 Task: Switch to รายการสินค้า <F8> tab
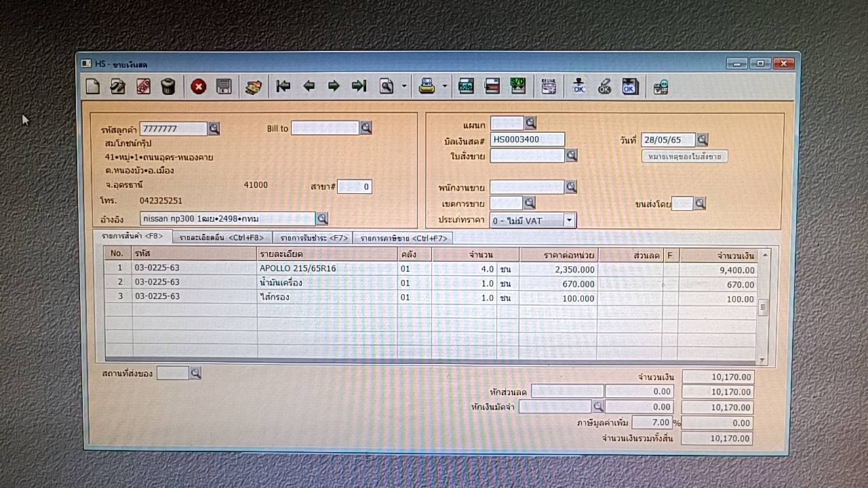(x=133, y=237)
